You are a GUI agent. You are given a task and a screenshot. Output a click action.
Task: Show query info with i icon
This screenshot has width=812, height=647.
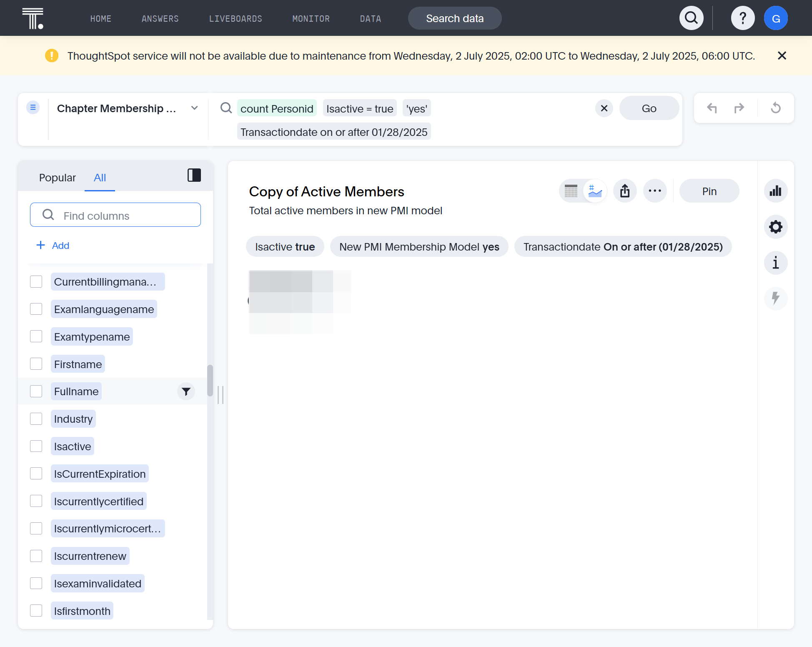coord(776,263)
